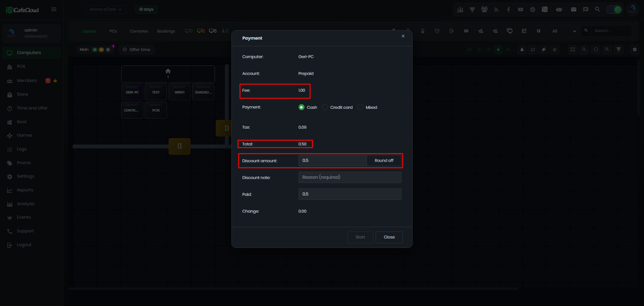Click the reset rotate icon
The width and height of the screenshot is (644, 306).
[x=596, y=49]
